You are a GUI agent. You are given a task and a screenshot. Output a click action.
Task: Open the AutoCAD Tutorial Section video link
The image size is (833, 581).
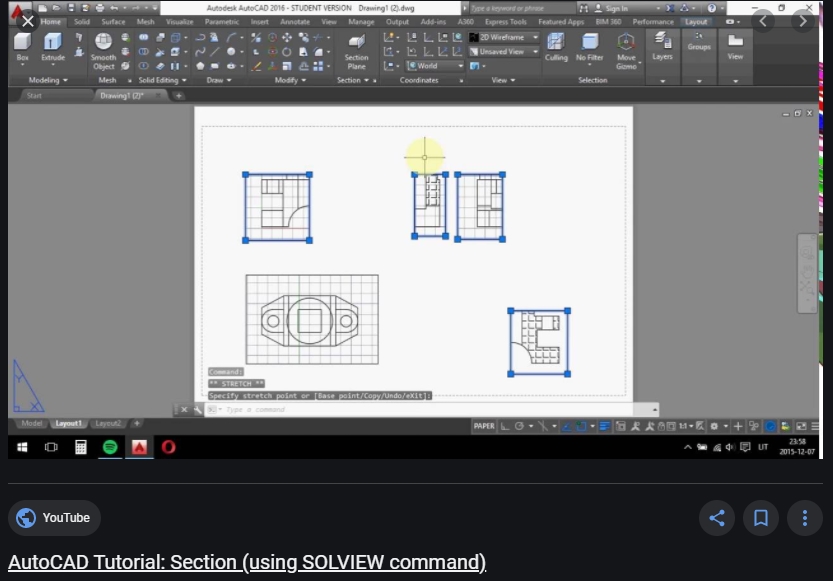247,562
